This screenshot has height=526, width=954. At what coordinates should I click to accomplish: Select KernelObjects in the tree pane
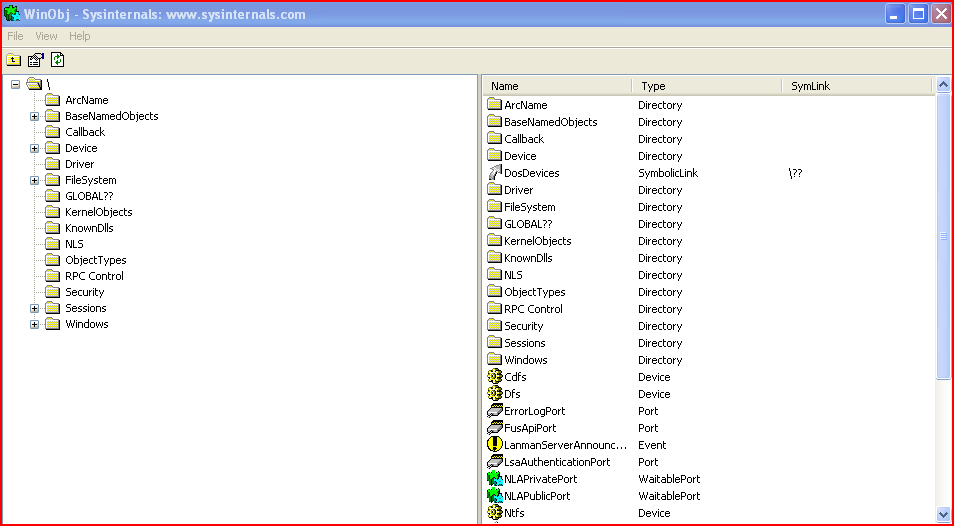pos(99,212)
